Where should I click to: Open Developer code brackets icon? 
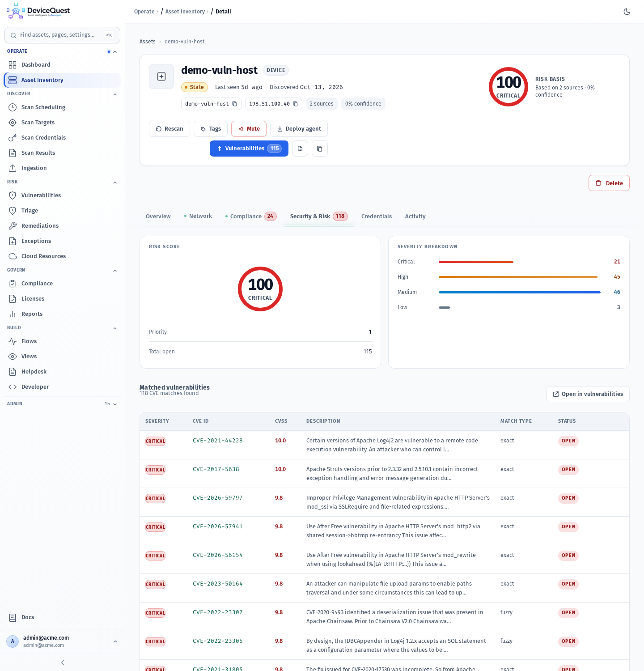click(x=13, y=387)
